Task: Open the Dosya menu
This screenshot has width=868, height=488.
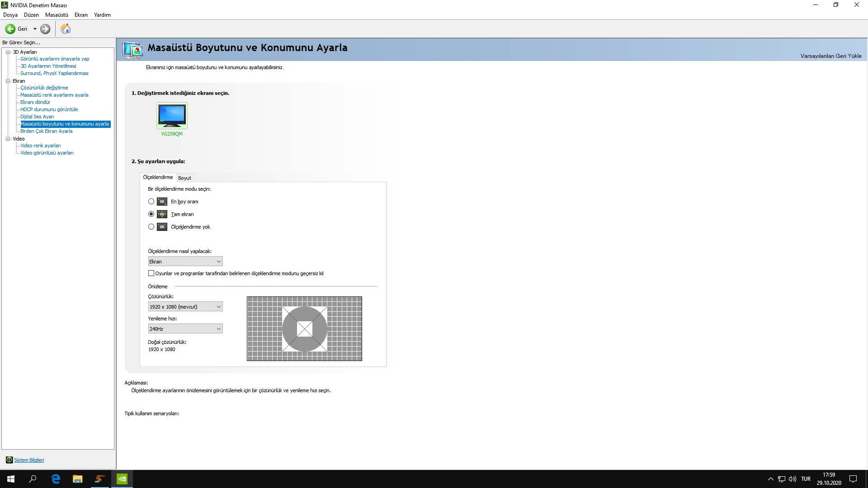Action: point(10,15)
